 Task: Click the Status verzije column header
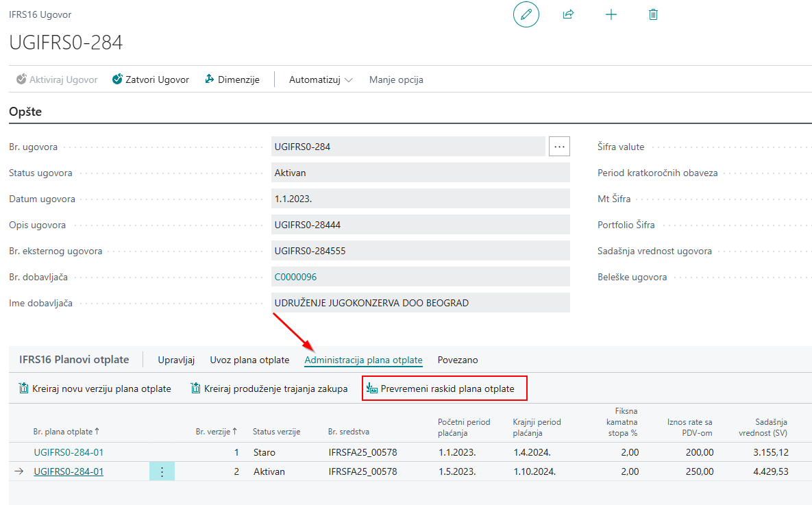(x=277, y=432)
